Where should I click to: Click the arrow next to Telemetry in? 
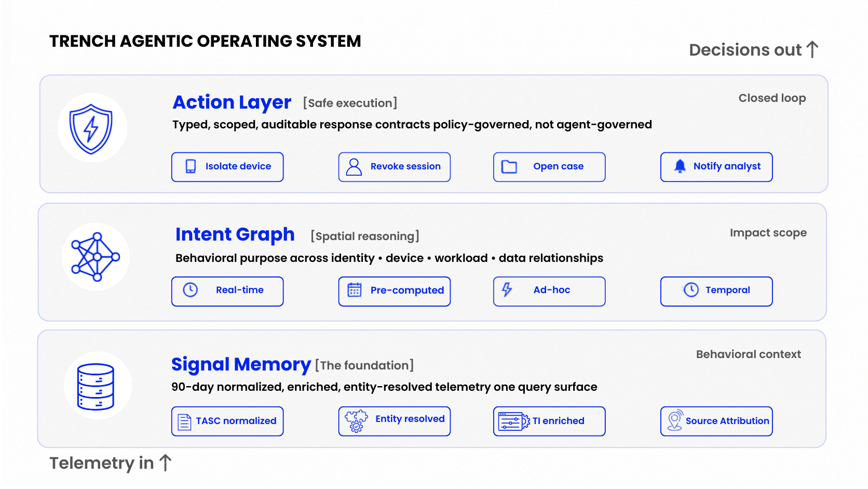[x=166, y=462]
